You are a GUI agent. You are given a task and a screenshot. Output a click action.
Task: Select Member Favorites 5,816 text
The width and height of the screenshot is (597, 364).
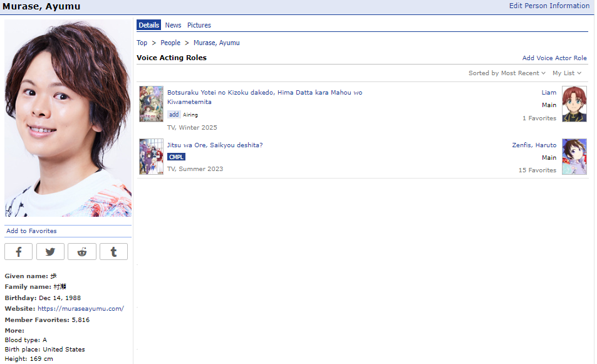(47, 320)
